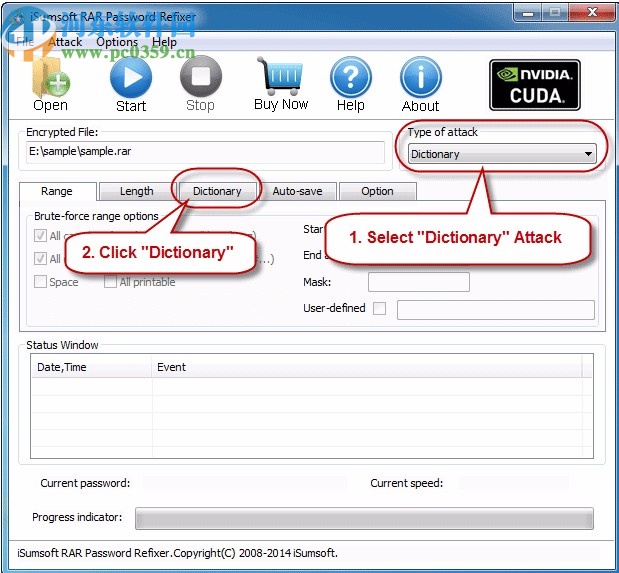
Task: Switch to the Option tab
Action: (377, 192)
